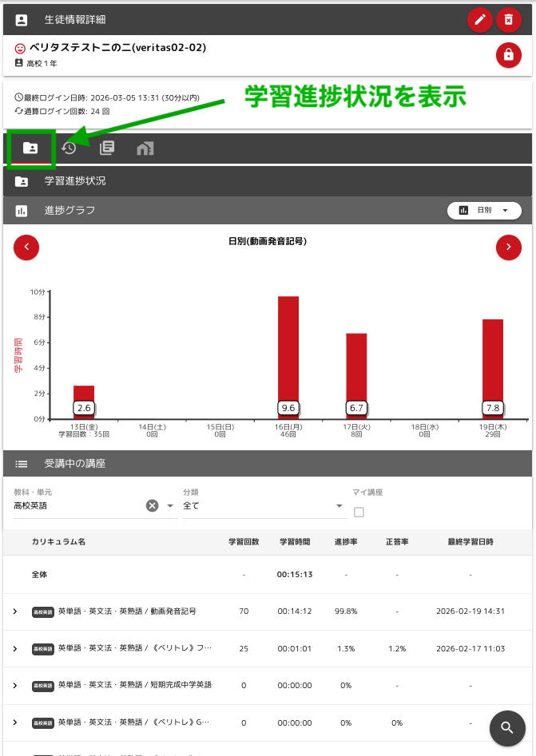Image resolution: width=536 pixels, height=756 pixels.
Task: Open the learning progress tab icon
Action: point(30,148)
